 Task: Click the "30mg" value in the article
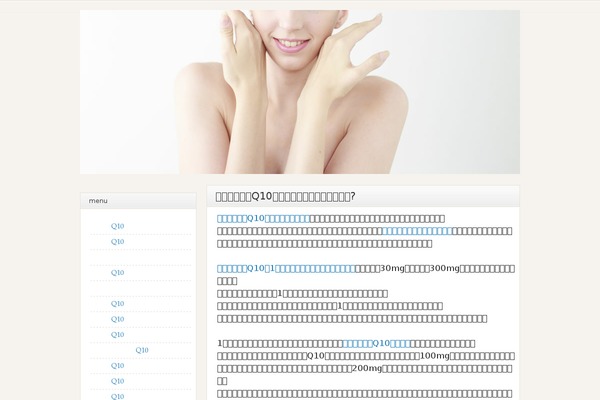pos(392,268)
